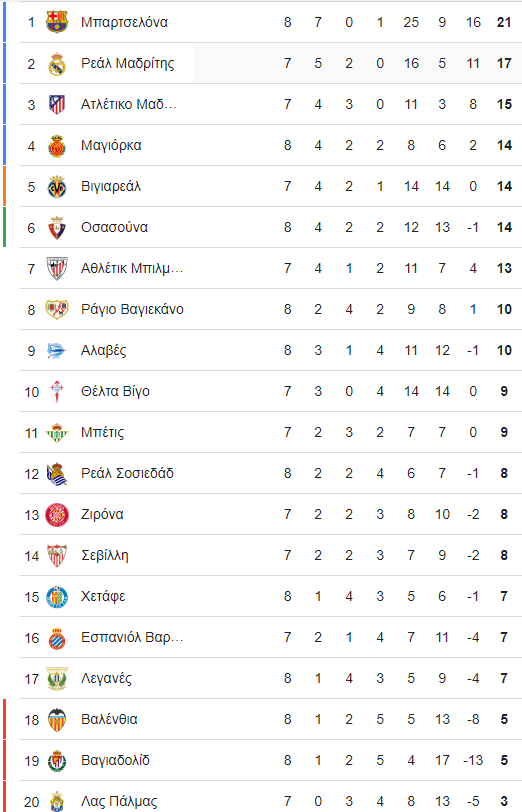
Task: Click the Alavés blue logo icon
Action: [57, 351]
